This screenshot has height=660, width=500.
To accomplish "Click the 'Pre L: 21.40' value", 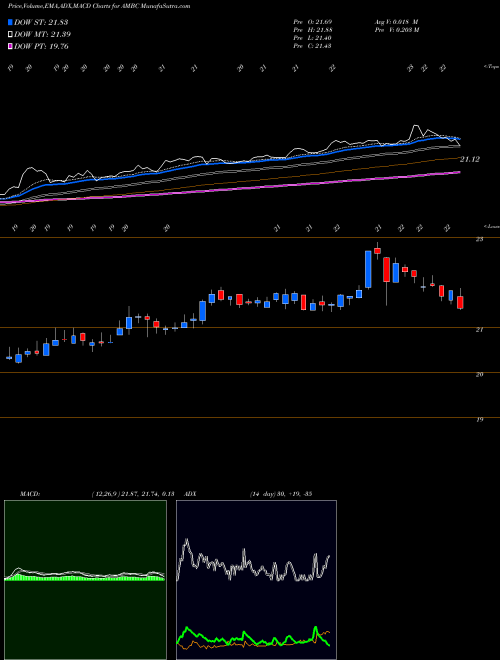I will [x=312, y=38].
